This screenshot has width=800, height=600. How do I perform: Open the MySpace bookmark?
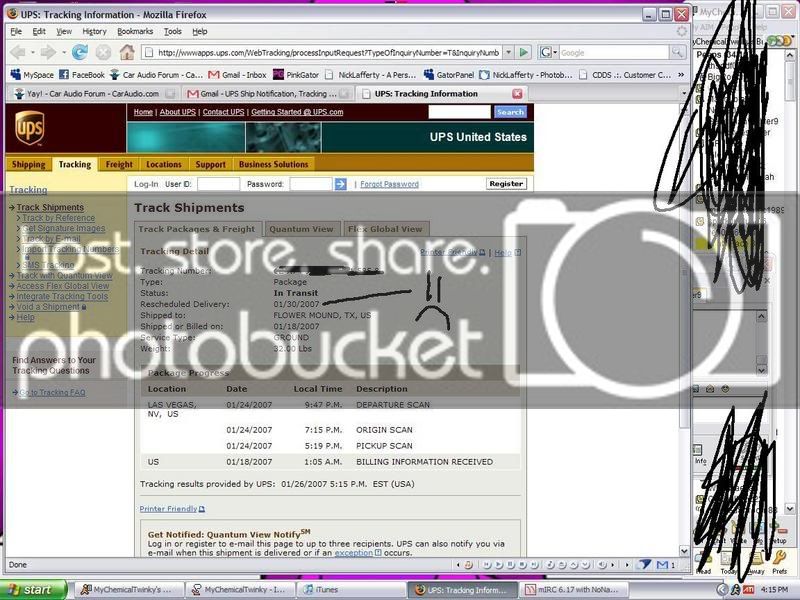click(32, 75)
